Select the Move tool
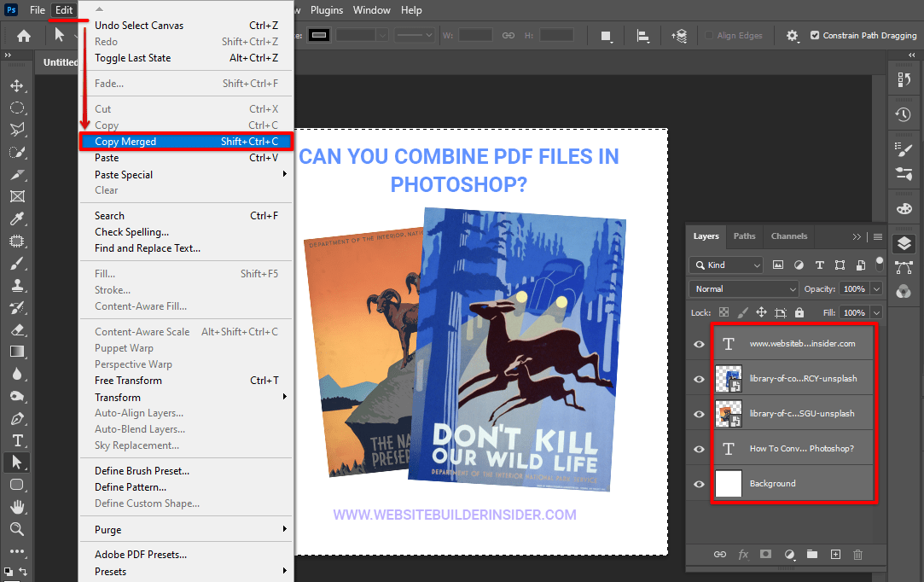The height and width of the screenshot is (582, 924). tap(17, 85)
